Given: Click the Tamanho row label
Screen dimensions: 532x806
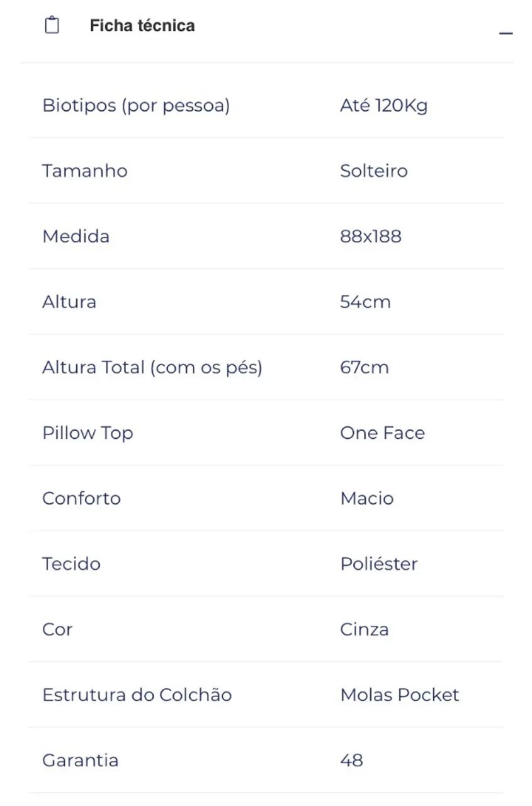Looking at the screenshot, I should pyautogui.click(x=84, y=171).
